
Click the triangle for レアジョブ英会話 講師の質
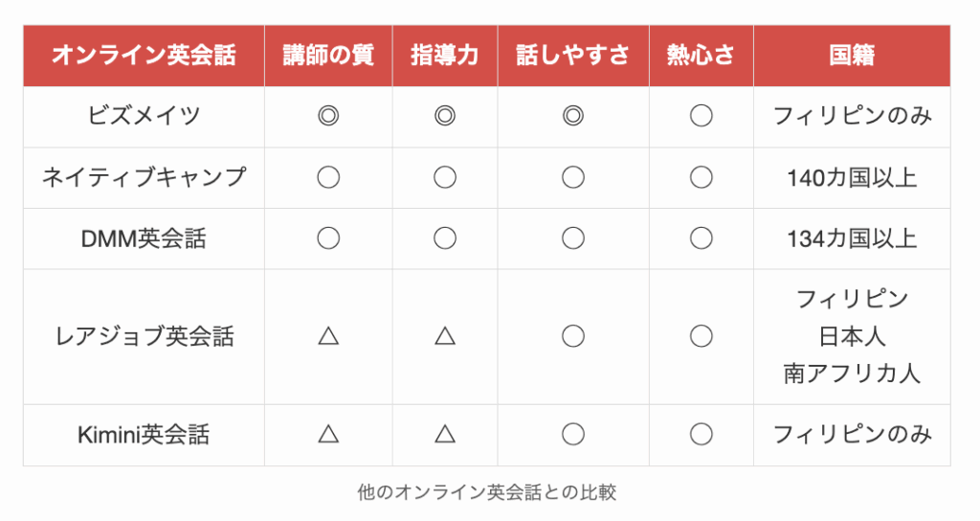(328, 336)
